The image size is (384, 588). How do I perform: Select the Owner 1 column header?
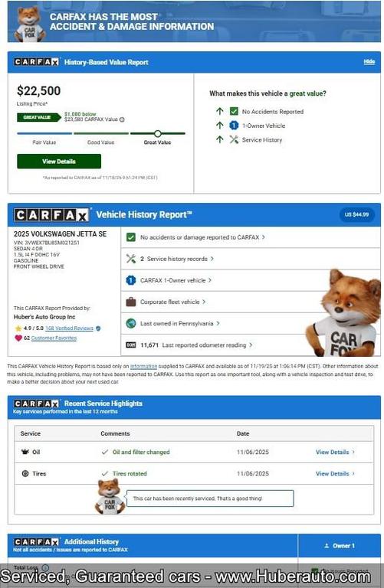coord(340,546)
